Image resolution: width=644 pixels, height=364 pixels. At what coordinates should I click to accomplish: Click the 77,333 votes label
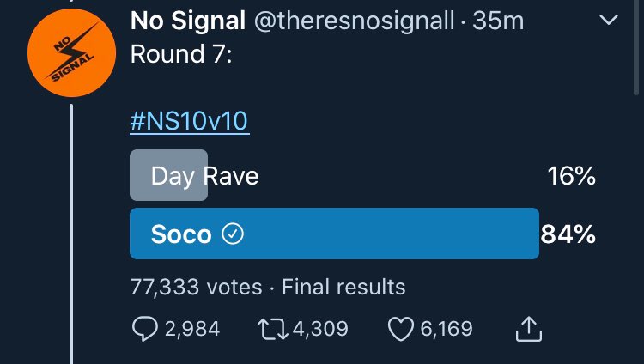coord(196,286)
